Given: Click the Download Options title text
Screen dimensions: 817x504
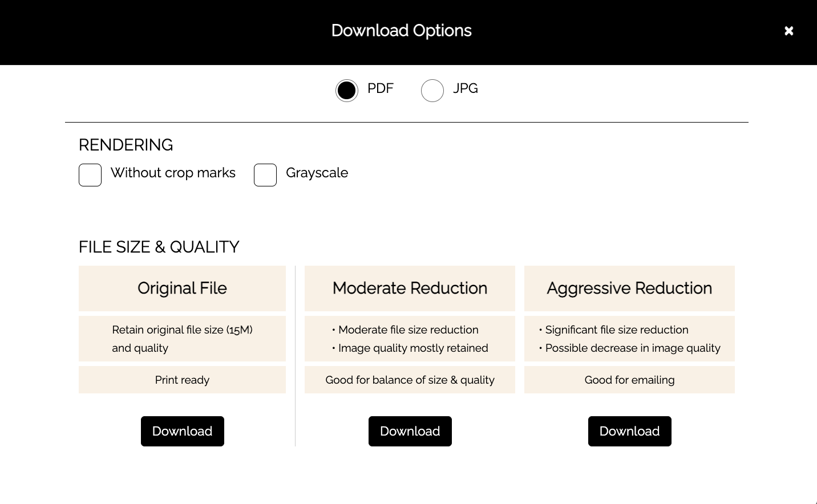Looking at the screenshot, I should (401, 31).
